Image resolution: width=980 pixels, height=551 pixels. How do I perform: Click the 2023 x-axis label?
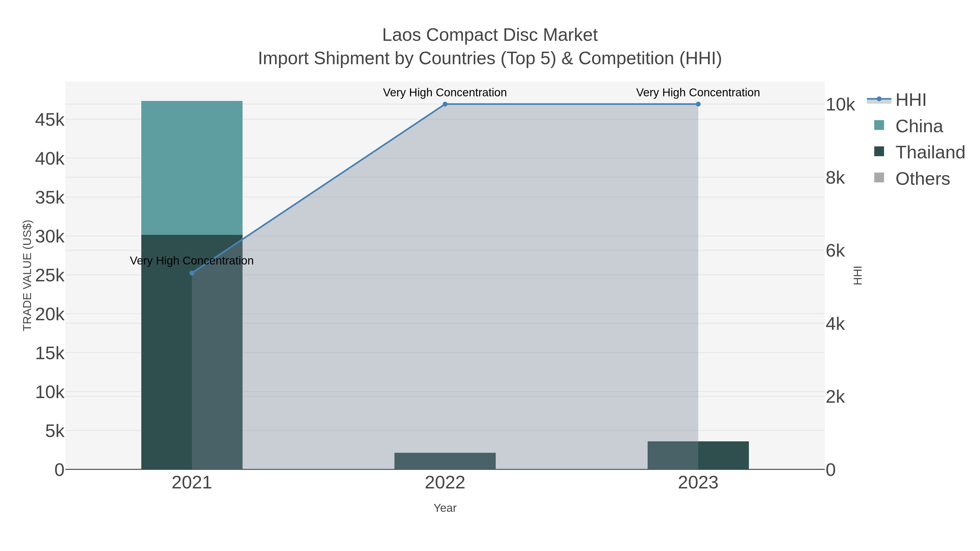pyautogui.click(x=698, y=483)
